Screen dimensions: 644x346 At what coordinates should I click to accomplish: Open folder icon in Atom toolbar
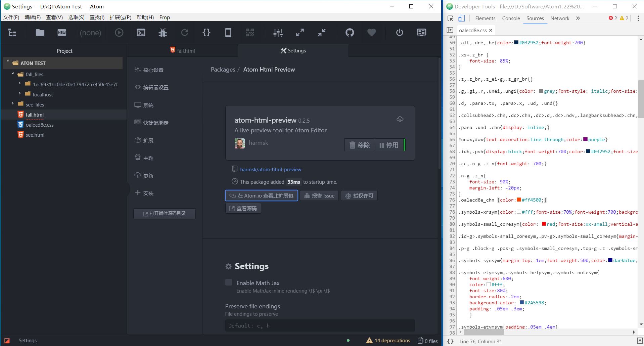[x=40, y=33]
